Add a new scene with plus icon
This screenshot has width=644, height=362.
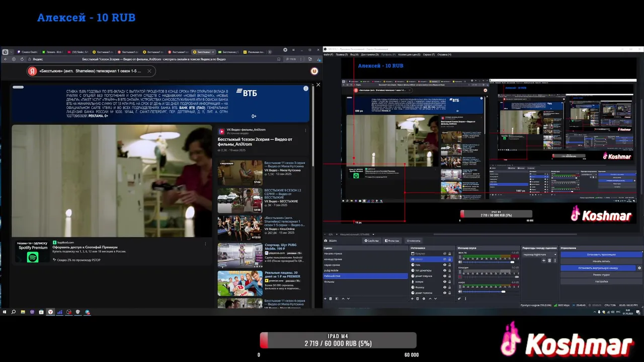326,299
